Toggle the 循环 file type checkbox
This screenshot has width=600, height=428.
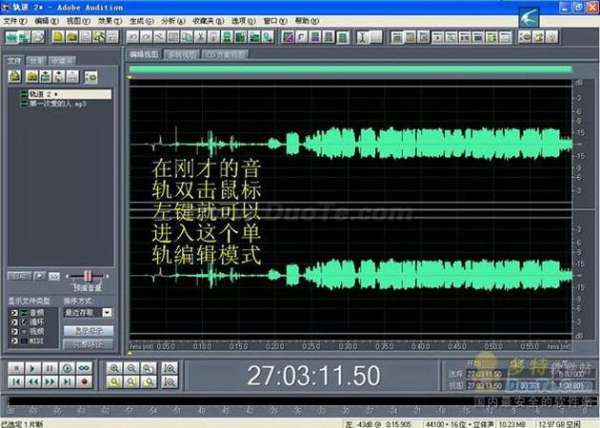14,322
